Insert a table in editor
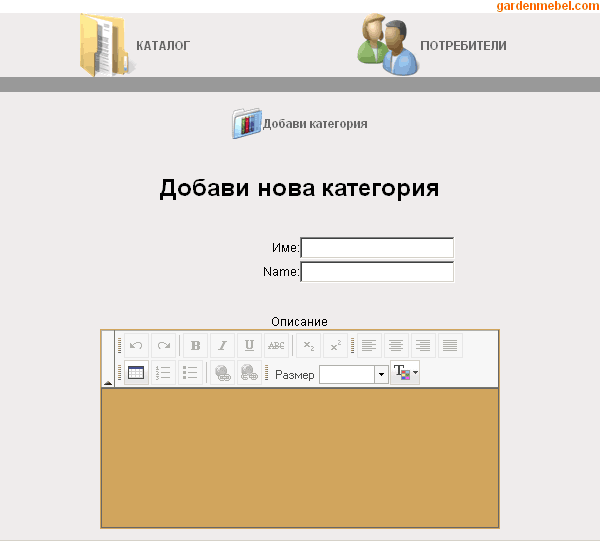601x542 pixels. (x=136, y=372)
